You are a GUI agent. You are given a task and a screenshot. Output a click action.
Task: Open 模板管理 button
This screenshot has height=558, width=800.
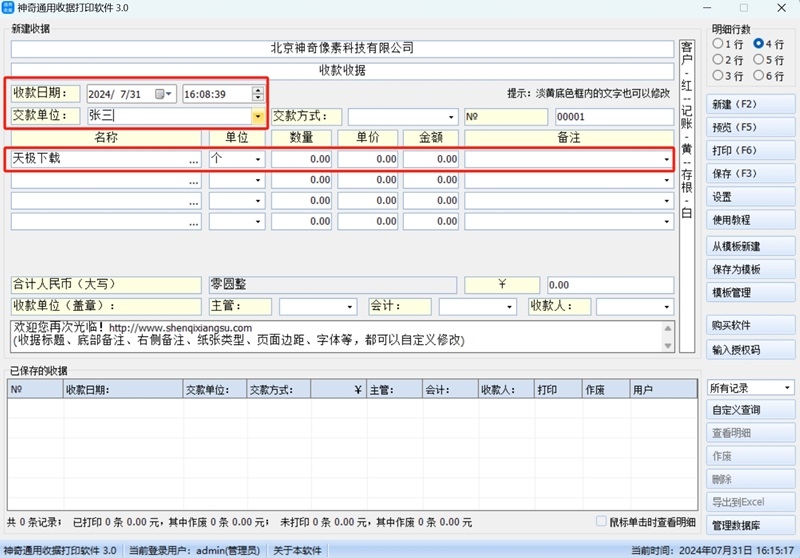pos(751,292)
